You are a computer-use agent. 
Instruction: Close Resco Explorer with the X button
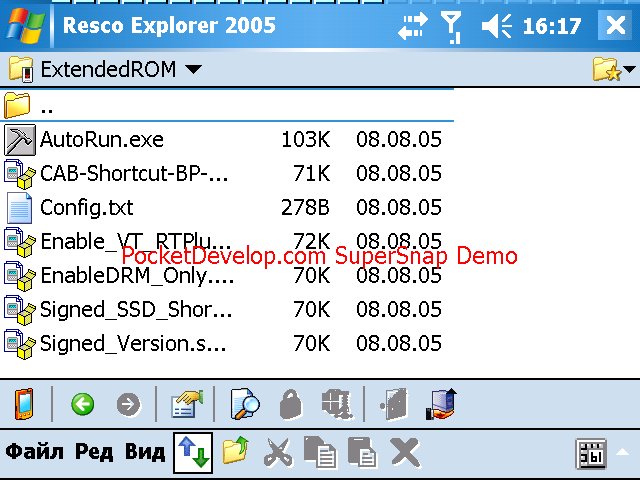[x=616, y=25]
